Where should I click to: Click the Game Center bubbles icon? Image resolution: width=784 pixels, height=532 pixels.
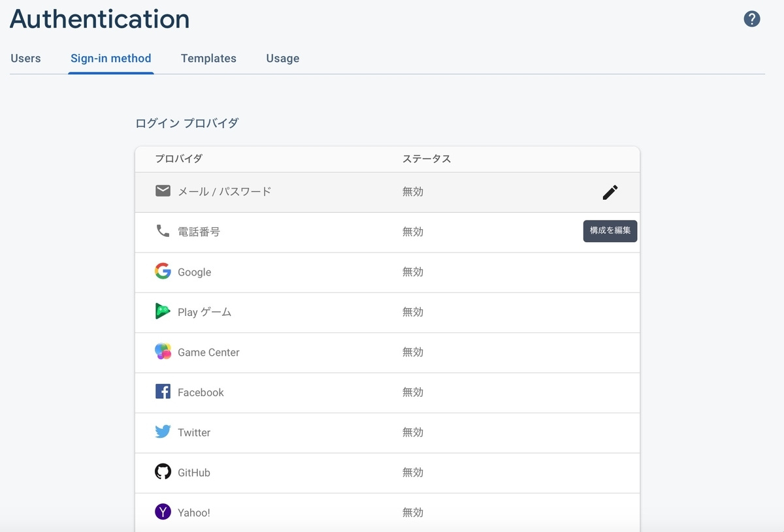coord(163,351)
